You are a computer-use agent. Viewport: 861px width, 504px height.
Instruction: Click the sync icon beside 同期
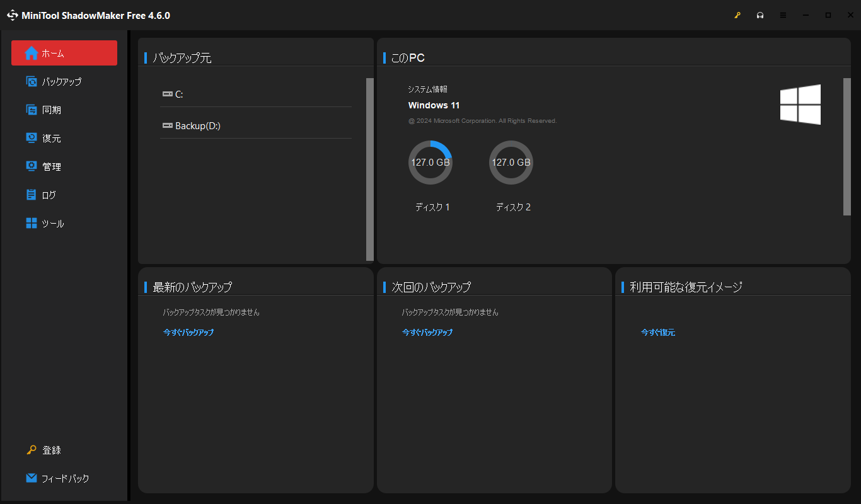32,110
